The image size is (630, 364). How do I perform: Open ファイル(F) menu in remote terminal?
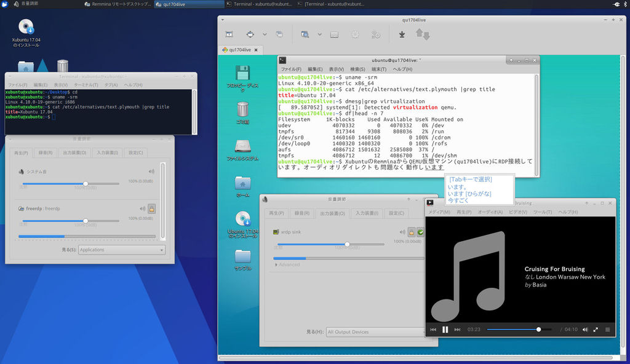291,69
